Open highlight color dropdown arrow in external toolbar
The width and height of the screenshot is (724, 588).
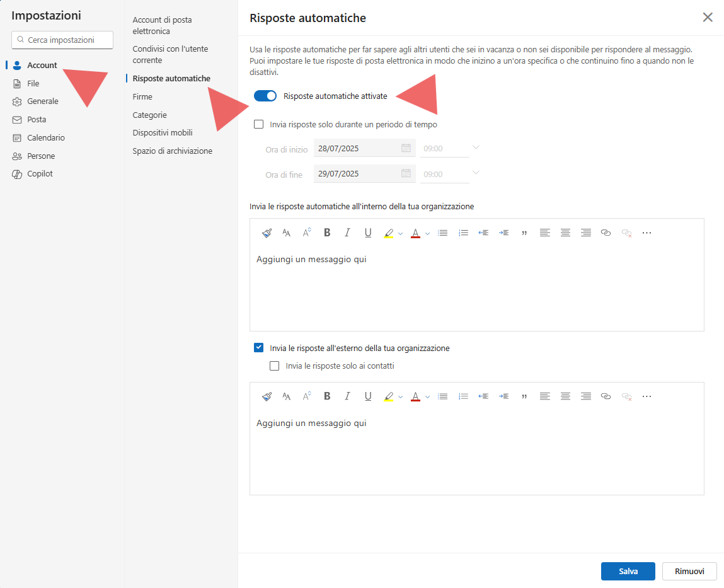pos(400,397)
